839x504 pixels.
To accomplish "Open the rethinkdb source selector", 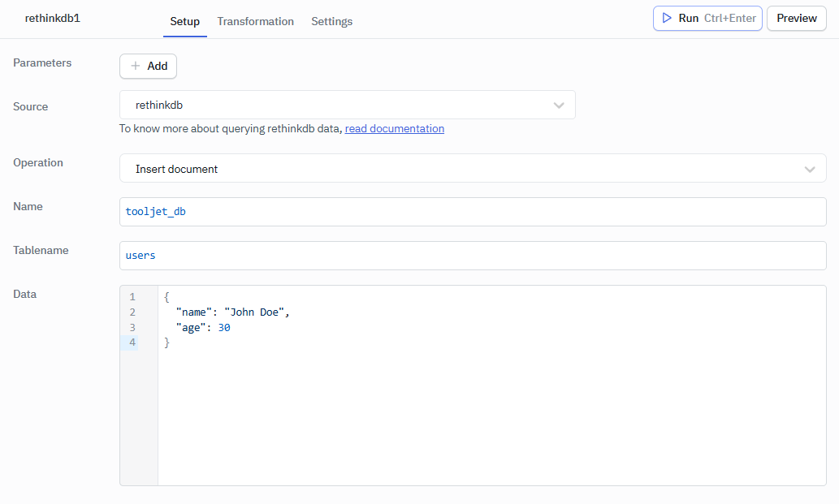I will tap(348, 105).
